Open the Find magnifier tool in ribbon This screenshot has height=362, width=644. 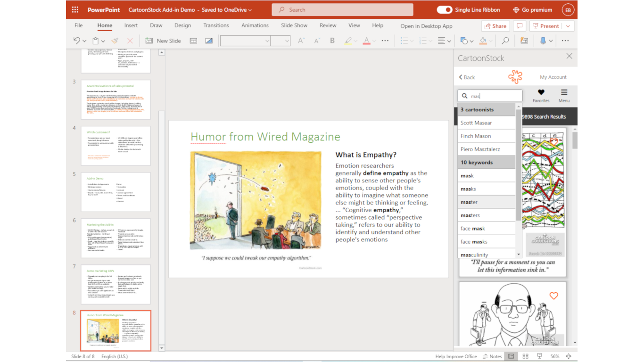[x=505, y=41]
